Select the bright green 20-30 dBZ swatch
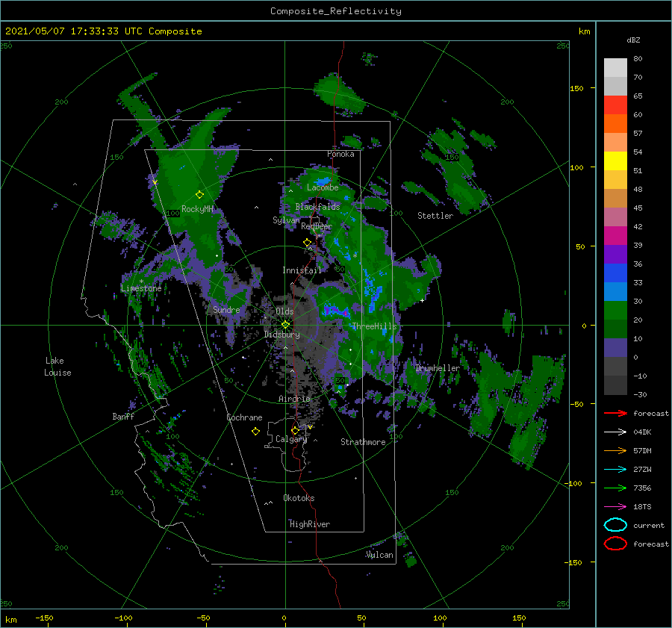672x628 pixels. 615,310
